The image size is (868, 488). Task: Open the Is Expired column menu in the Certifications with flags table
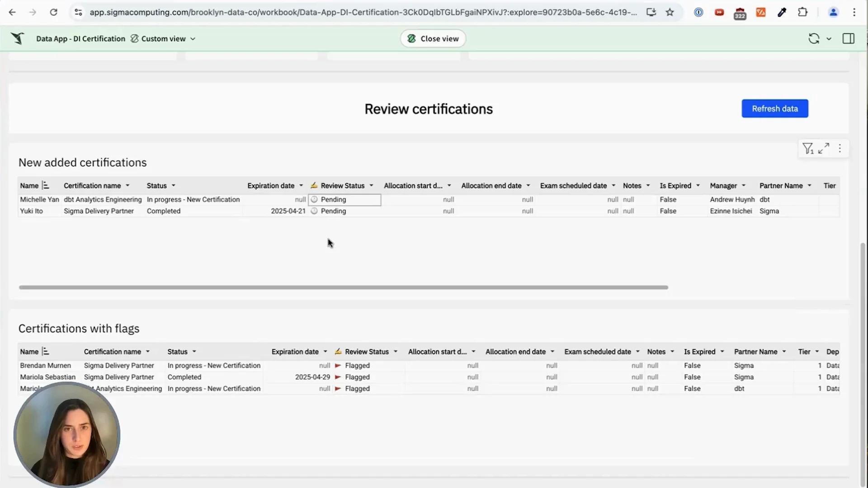722,352
